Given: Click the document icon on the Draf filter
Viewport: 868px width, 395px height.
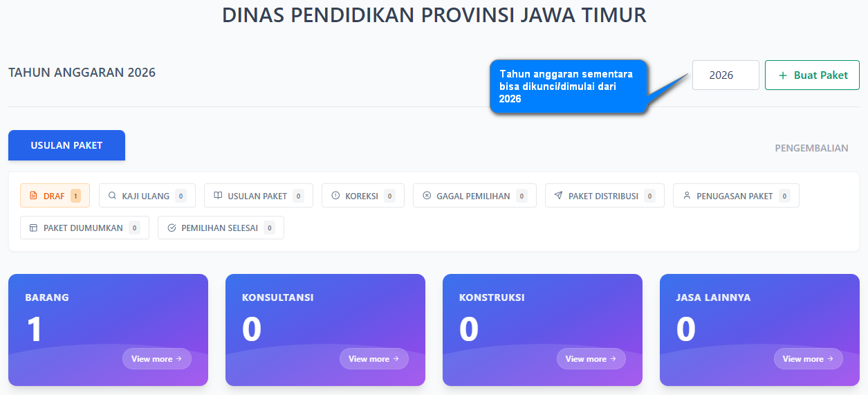Looking at the screenshot, I should coord(33,196).
